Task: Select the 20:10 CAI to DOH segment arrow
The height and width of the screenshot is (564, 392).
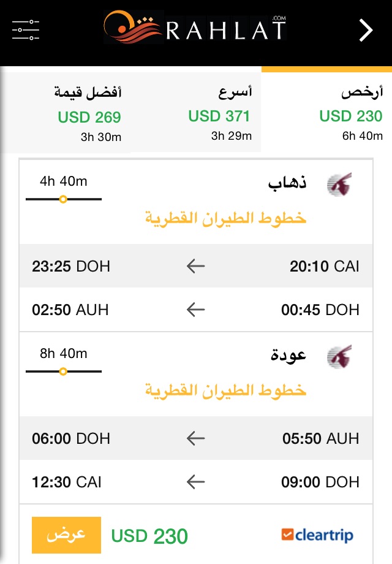Action: (x=195, y=266)
